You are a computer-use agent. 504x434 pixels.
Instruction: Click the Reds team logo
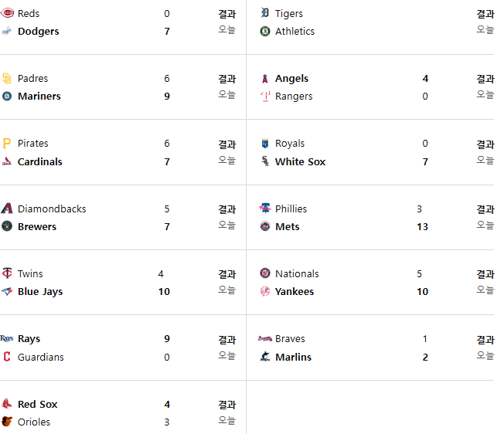click(7, 13)
